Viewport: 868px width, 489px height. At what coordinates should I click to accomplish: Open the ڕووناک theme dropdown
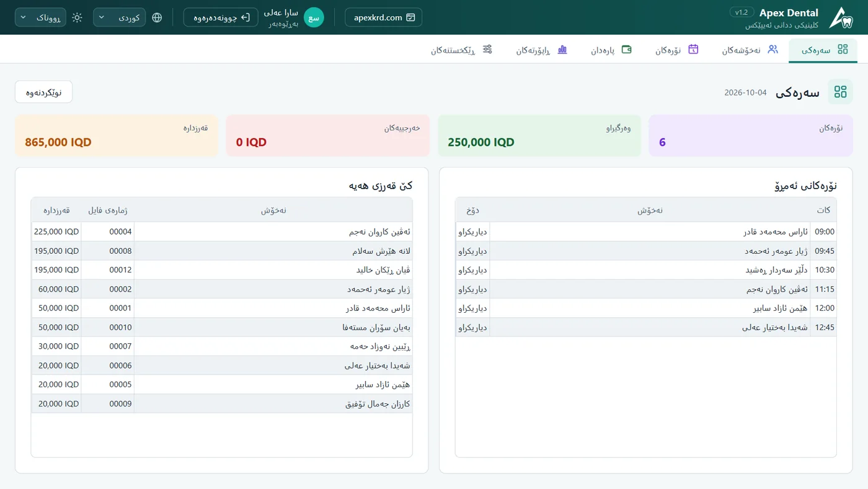pyautogui.click(x=41, y=17)
